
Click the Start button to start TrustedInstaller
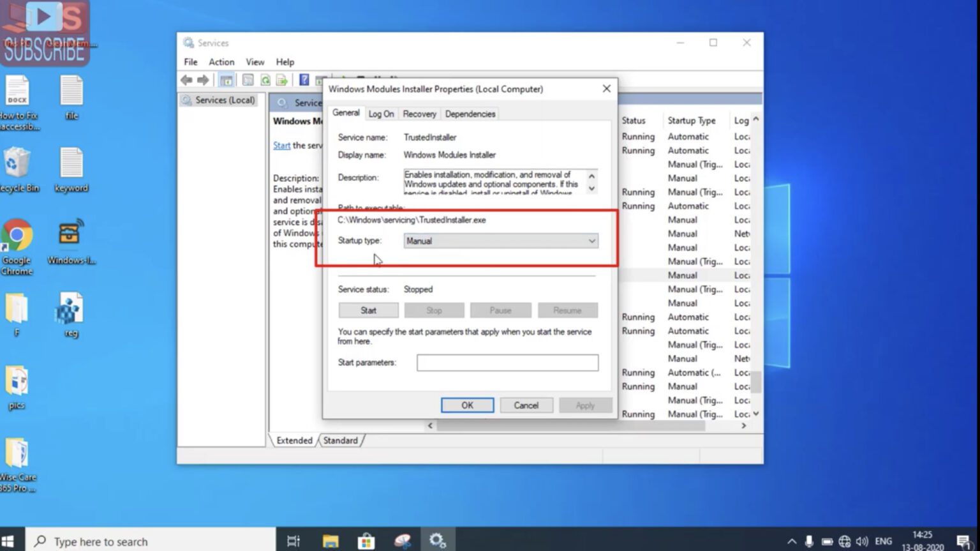368,310
